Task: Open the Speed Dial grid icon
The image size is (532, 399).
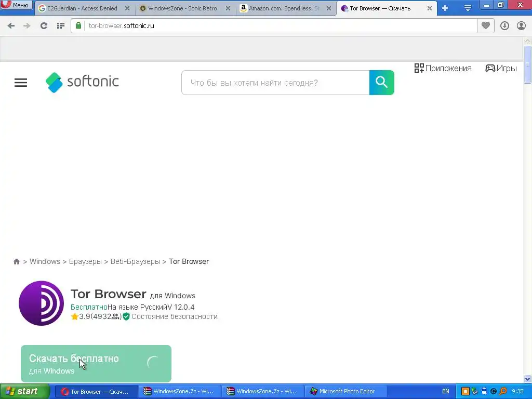Action: (x=61, y=26)
